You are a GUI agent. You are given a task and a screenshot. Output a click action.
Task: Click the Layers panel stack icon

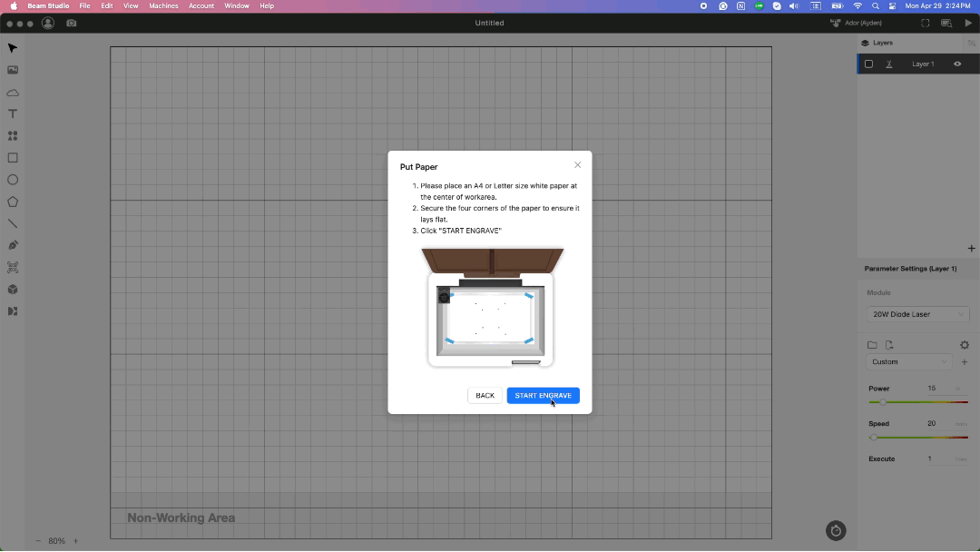click(865, 44)
